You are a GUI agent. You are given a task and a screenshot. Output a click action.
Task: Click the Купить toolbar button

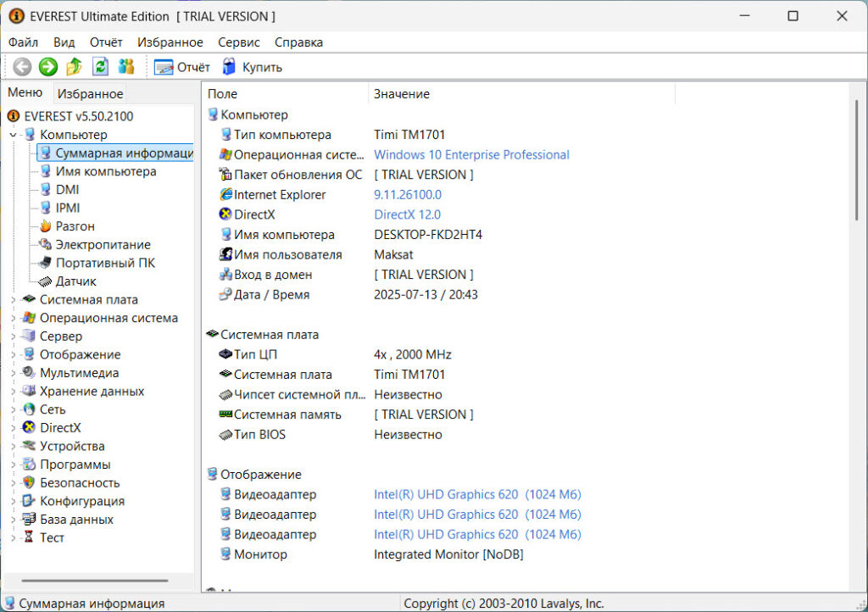click(252, 67)
